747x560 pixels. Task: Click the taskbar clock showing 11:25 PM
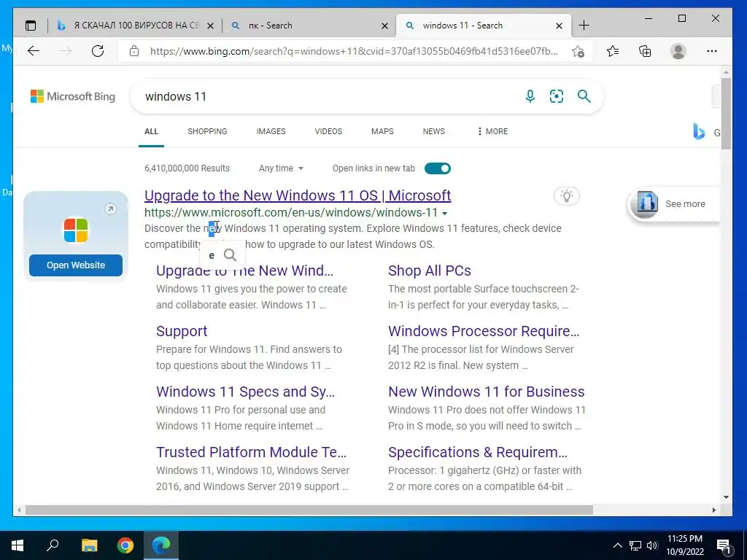click(x=684, y=545)
